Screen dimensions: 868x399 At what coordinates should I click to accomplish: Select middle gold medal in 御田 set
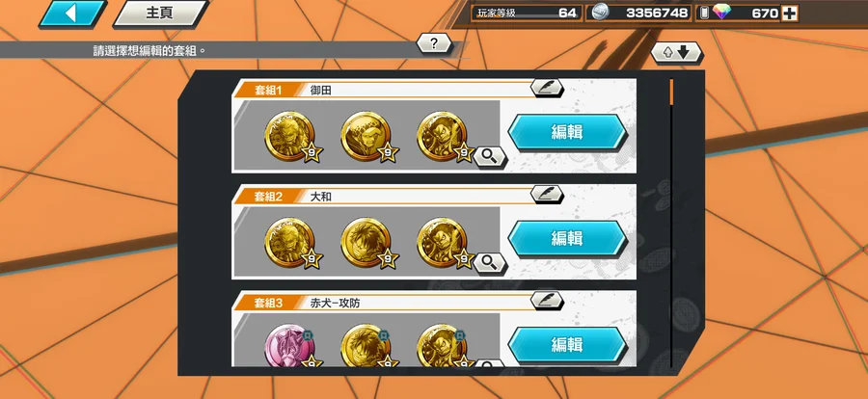366,136
